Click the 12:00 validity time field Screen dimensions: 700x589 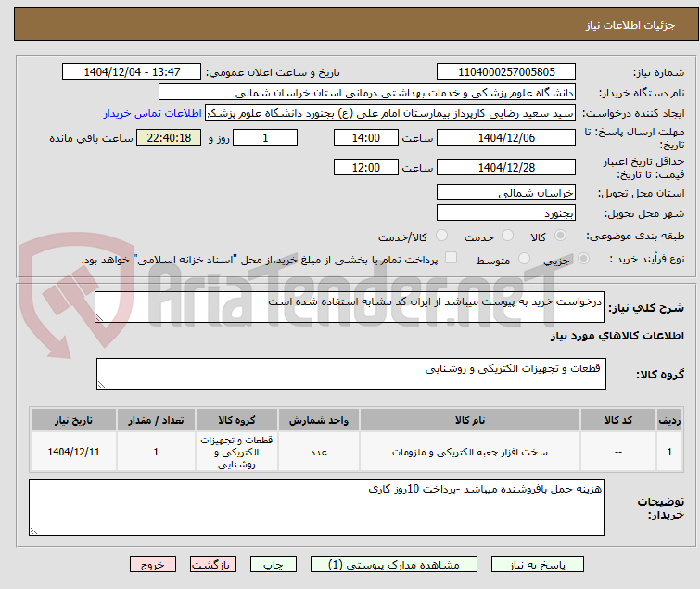[x=366, y=167]
